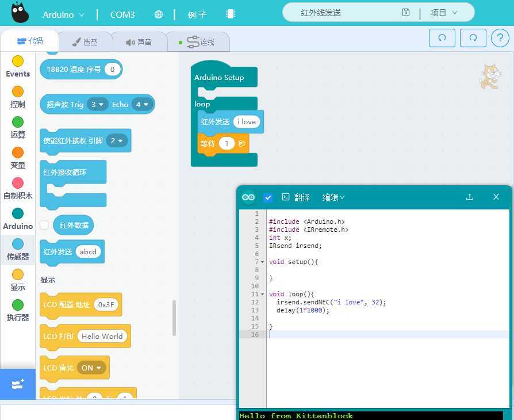
Task: Switch to the 造型 tab
Action: click(85, 42)
